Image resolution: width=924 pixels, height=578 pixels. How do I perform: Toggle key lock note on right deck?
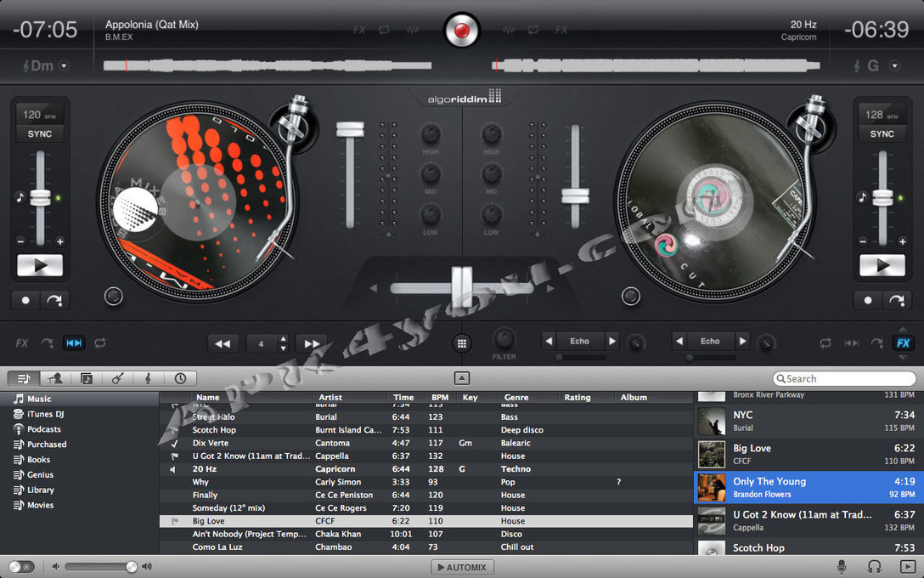[863, 197]
